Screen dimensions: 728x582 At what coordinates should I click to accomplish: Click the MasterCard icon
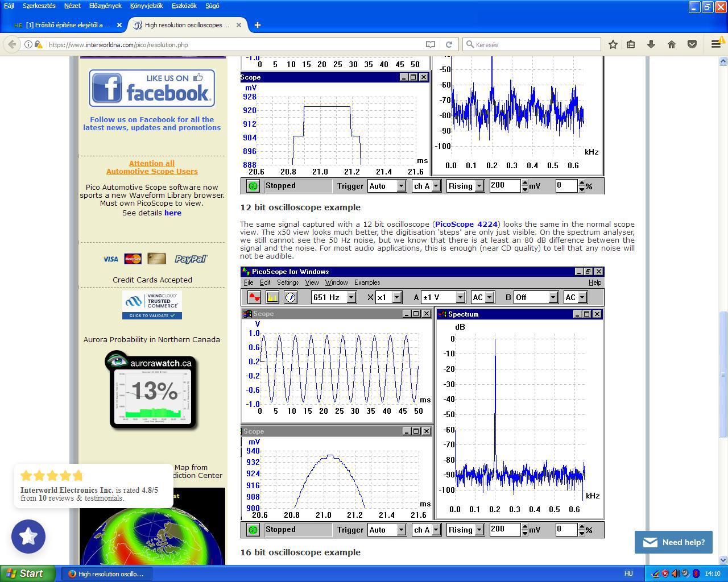pyautogui.click(x=133, y=259)
